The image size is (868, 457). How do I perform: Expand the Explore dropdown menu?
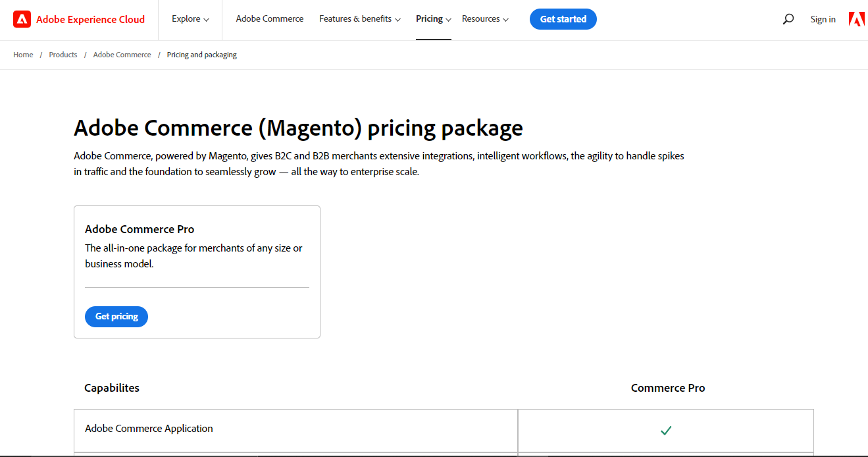tap(190, 19)
